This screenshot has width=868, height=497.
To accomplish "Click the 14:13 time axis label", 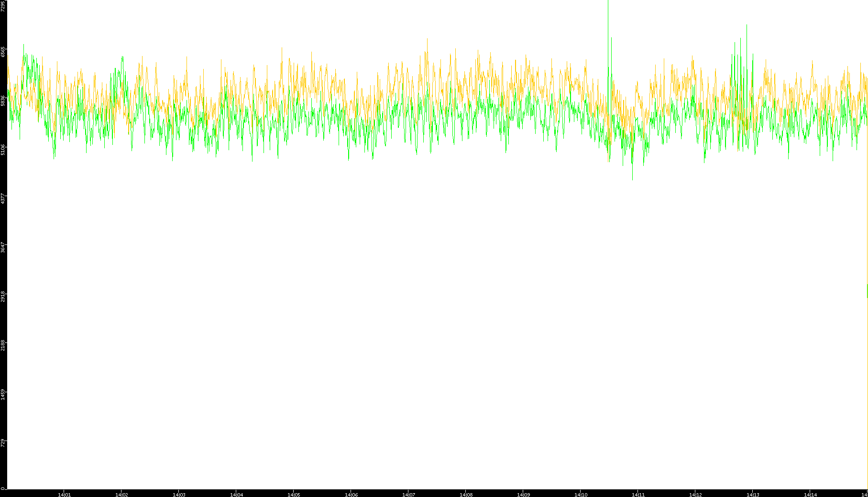I will [x=753, y=495].
